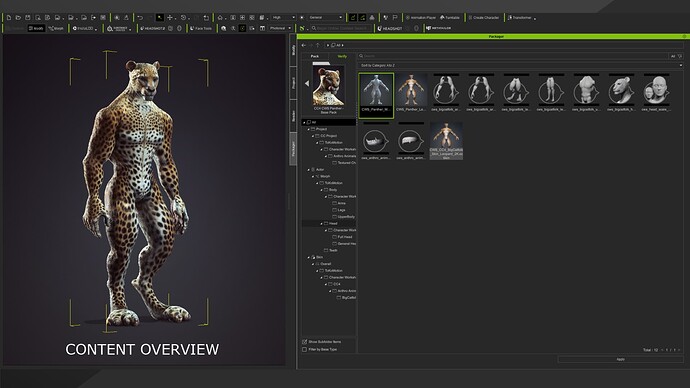Image resolution: width=690 pixels, height=388 pixels.
Task: Open the Face Tools plugin
Action: (201, 28)
